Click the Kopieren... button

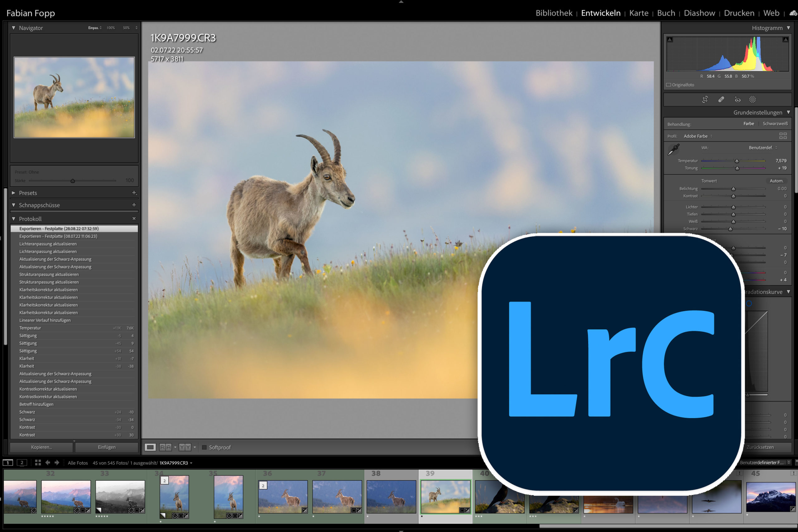coord(41,447)
